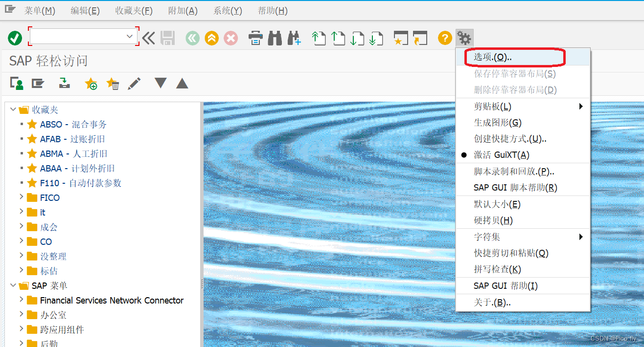Viewport: 644px width, 347px height.
Task: Choose 快捷剪切和粘贴(Q) menu entry
Action: (x=523, y=253)
